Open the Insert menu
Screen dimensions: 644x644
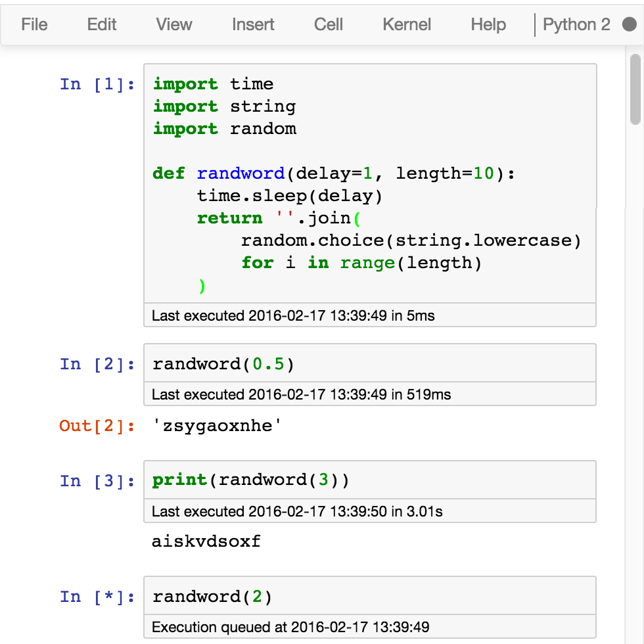tap(252, 24)
